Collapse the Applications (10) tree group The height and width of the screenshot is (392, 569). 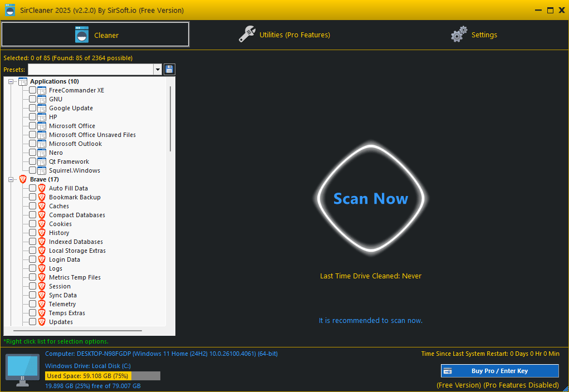coord(11,82)
